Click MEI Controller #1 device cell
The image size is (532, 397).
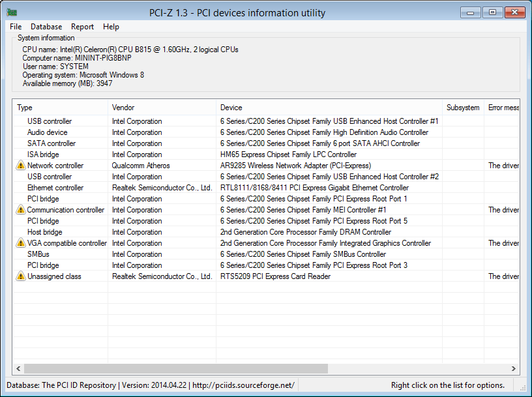(303, 210)
